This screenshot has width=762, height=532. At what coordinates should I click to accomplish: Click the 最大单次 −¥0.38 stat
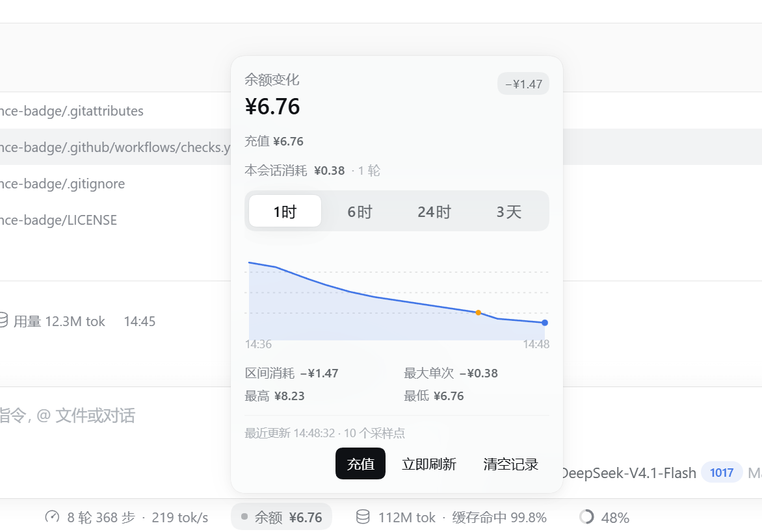coord(451,374)
